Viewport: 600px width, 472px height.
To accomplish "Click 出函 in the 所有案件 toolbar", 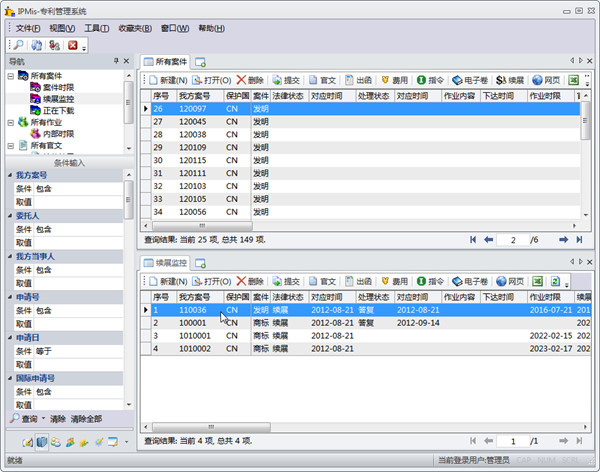I will (x=359, y=80).
